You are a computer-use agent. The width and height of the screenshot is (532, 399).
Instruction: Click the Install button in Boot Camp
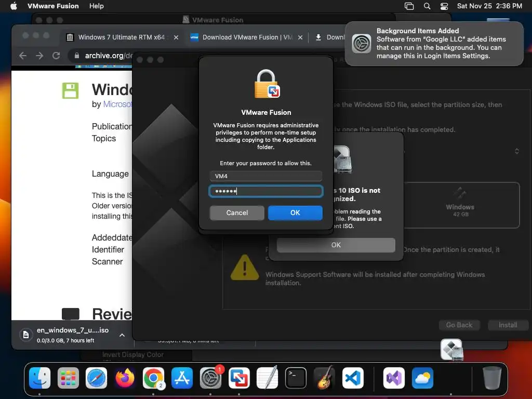click(508, 325)
